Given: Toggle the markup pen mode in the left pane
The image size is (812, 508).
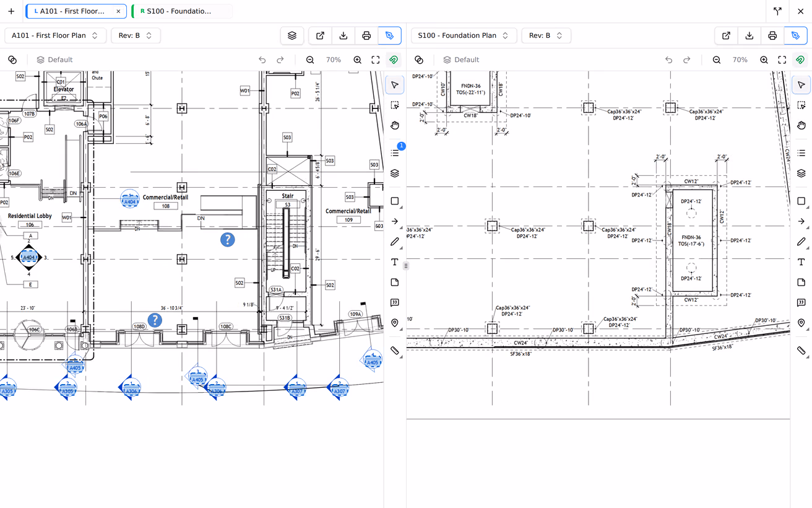Looking at the screenshot, I should pos(389,35).
